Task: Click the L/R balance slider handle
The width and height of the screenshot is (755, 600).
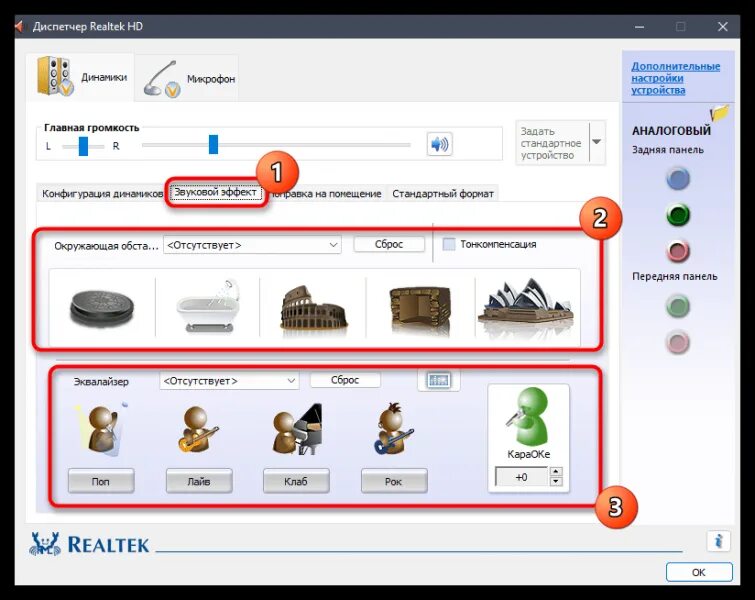Action: (83, 146)
